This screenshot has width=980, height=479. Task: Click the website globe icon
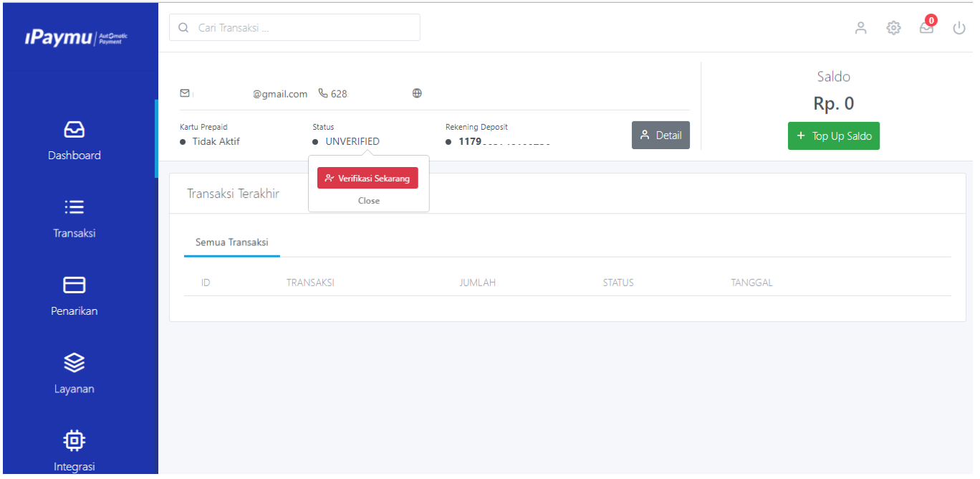coord(416,93)
